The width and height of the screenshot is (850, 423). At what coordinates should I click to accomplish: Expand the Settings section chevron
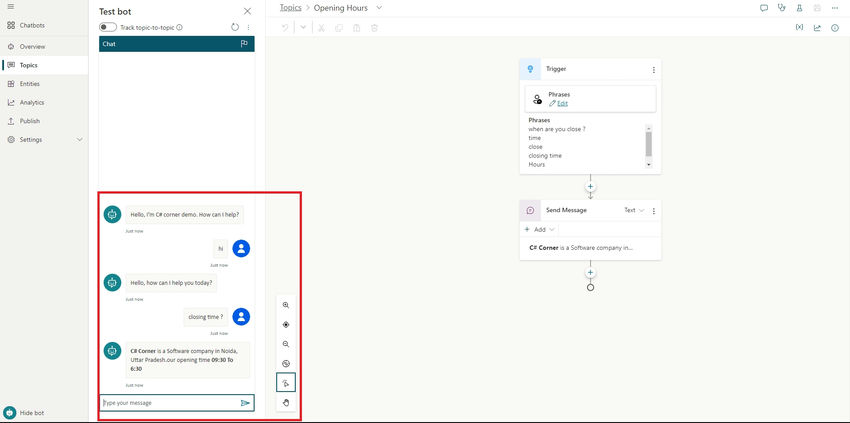80,140
